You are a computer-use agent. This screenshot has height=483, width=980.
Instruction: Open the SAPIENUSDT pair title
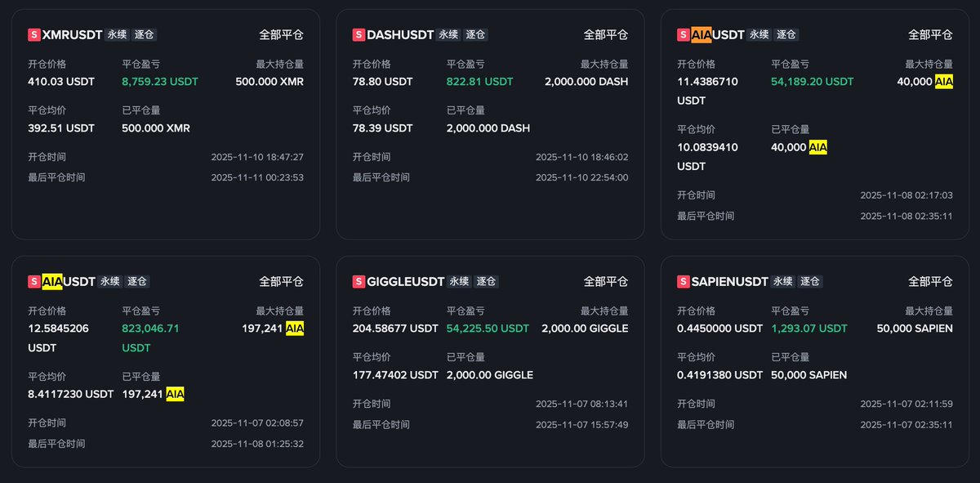point(731,282)
